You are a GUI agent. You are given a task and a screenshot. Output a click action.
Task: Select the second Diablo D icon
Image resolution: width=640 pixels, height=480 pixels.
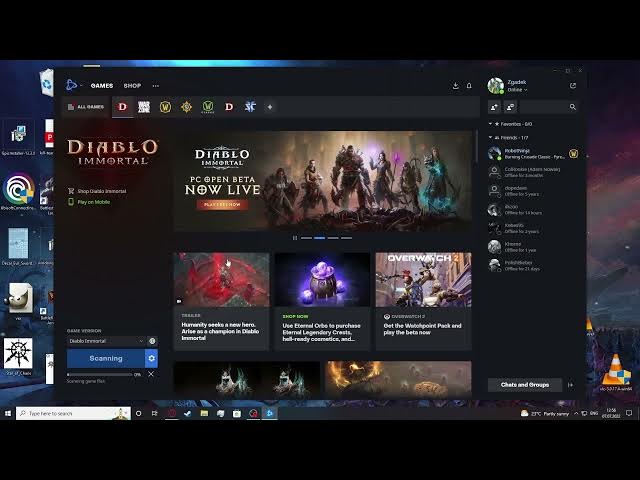click(229, 107)
